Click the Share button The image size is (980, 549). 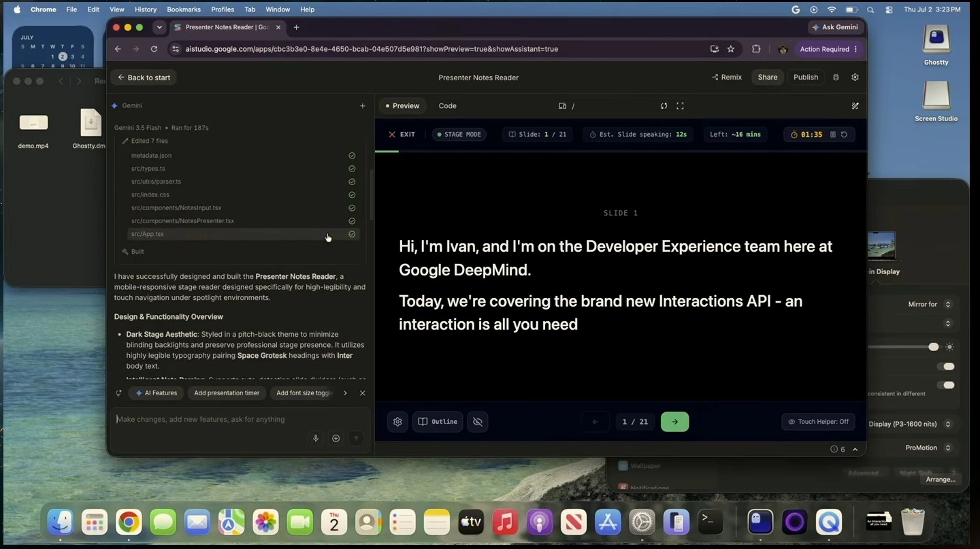[x=768, y=78]
